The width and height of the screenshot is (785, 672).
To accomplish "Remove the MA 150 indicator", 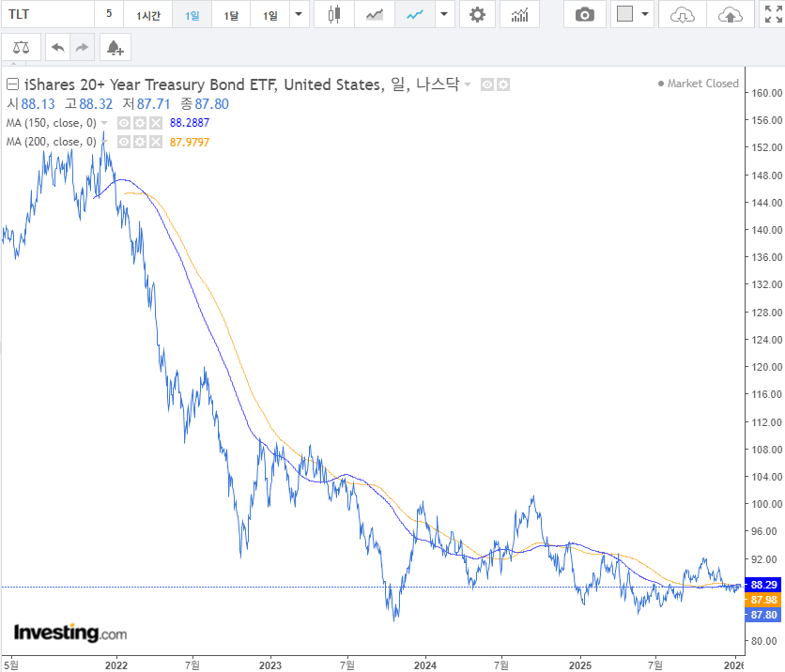I will click(x=156, y=123).
